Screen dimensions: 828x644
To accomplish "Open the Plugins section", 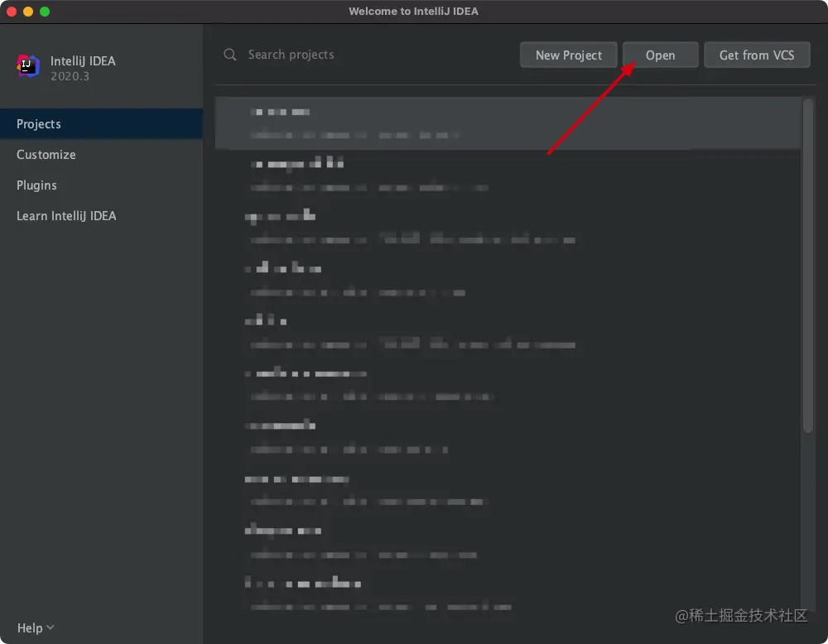I will (101, 185).
